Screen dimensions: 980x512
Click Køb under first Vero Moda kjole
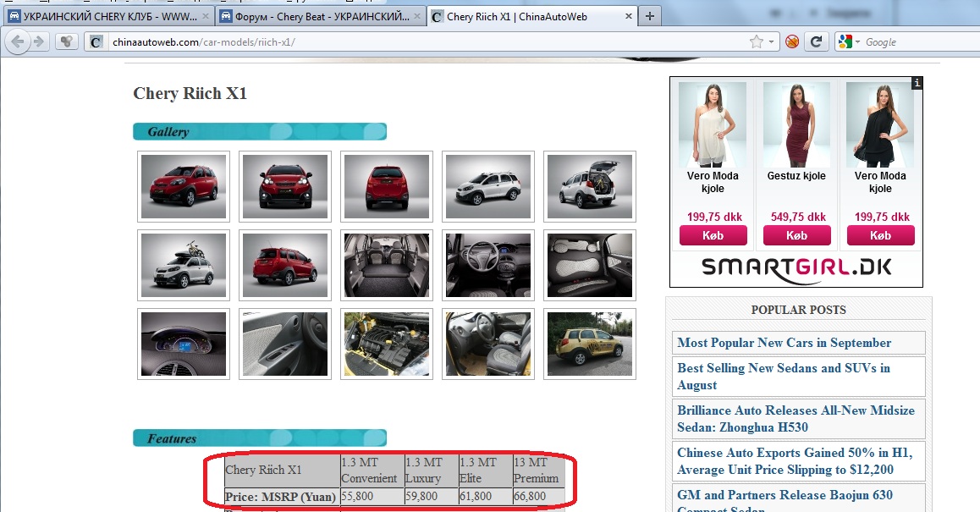click(713, 235)
